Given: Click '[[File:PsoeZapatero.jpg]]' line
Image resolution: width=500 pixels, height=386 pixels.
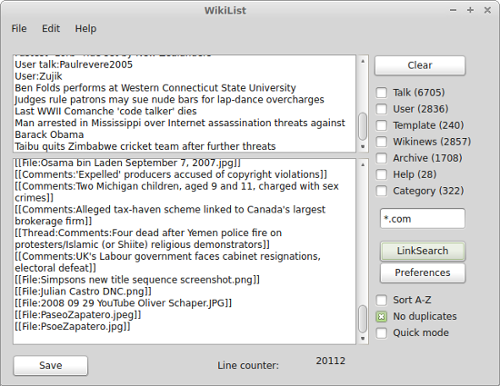Looking at the screenshot, I should click(x=72, y=326).
